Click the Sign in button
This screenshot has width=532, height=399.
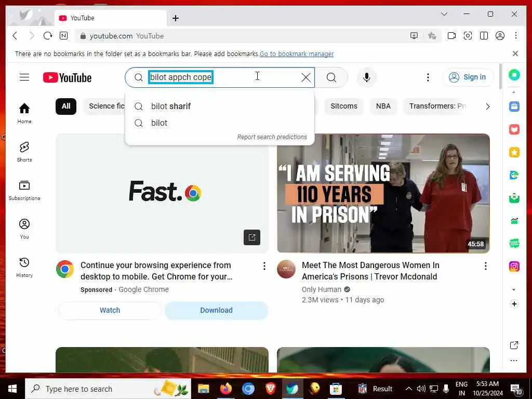pos(468,77)
